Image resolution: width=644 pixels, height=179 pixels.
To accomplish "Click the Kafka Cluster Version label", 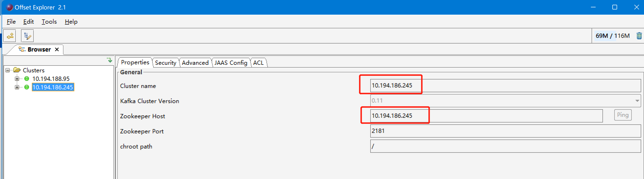I will (150, 101).
